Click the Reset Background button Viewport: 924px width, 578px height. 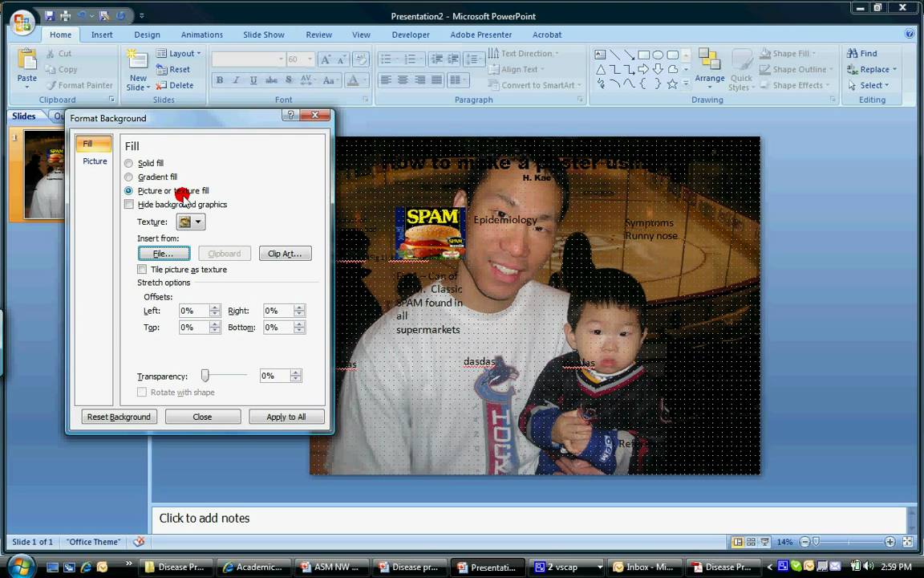coord(119,417)
